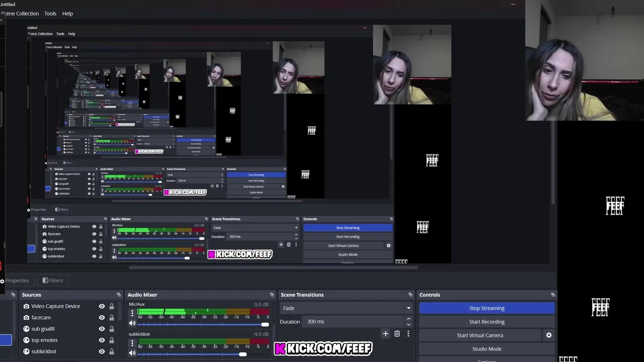Viewport: 644px width, 362px height.
Task: Click the Stop Streaming button
Action: tap(487, 308)
